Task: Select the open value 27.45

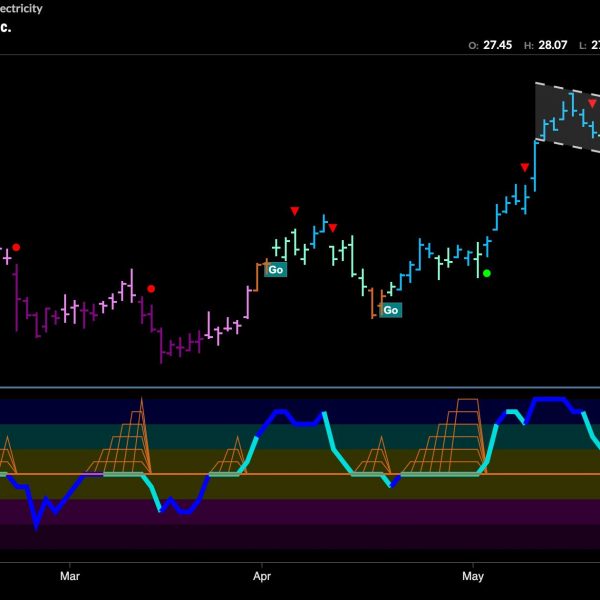Action: tap(497, 45)
